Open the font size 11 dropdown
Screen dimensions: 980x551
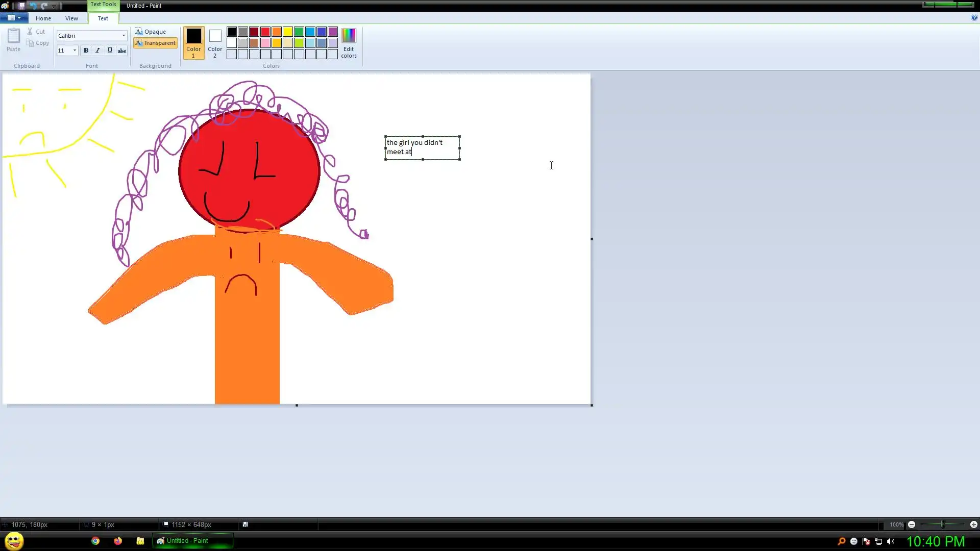75,50
